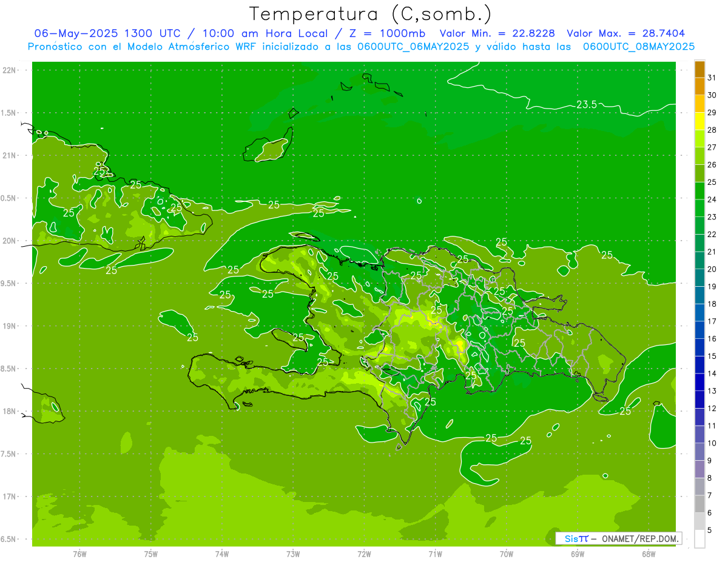Pick the legend color between 25 and 26
This screenshot has width=728, height=562.
click(x=699, y=173)
